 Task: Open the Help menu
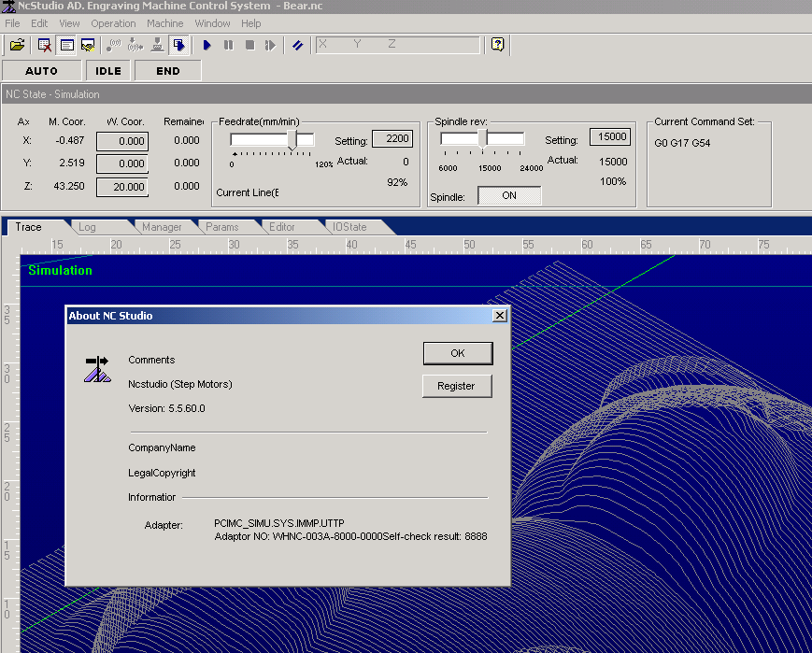(x=251, y=23)
